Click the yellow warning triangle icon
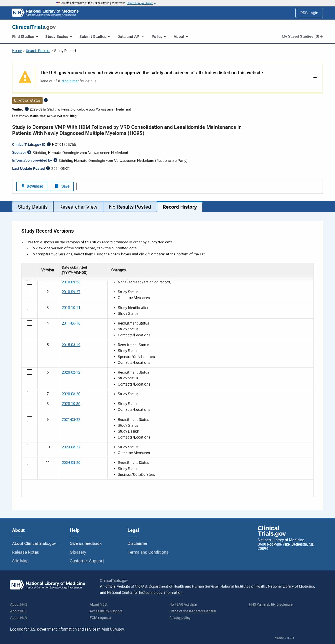The height and width of the screenshot is (644, 335). (25, 77)
